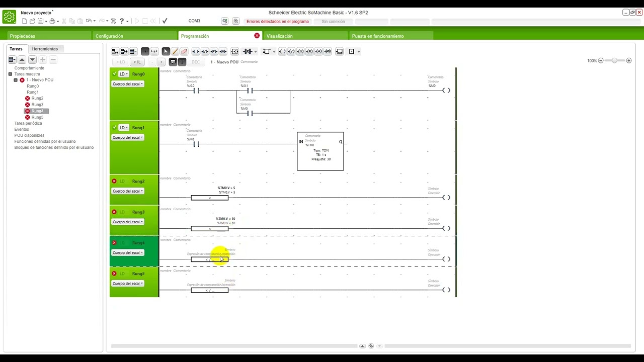Open the help question mark

[x=122, y=21]
